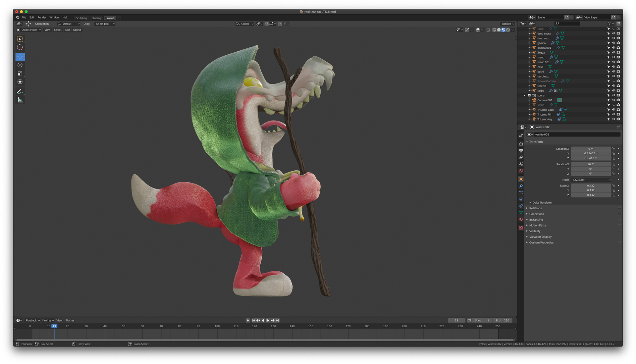Select the Measure ruler tool

click(20, 100)
